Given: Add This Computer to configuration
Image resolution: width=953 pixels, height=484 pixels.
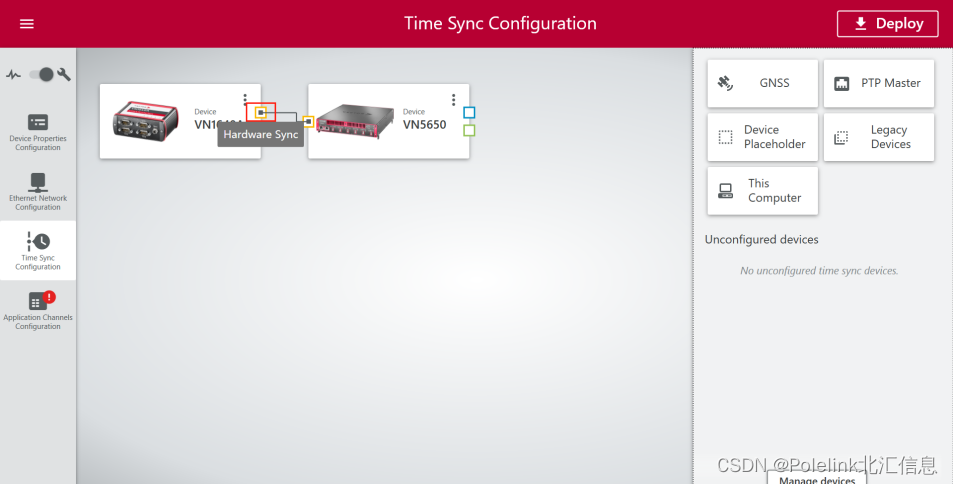Looking at the screenshot, I should pos(762,190).
